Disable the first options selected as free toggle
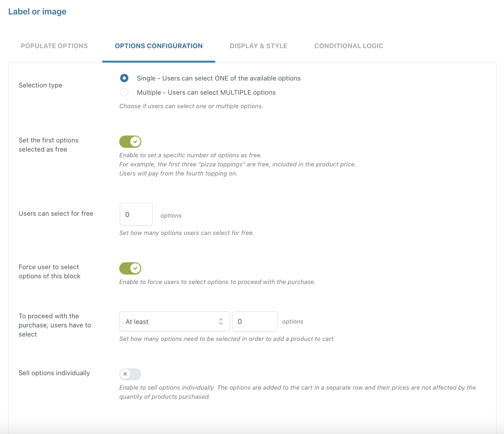This screenshot has width=504, height=434. 130,142
